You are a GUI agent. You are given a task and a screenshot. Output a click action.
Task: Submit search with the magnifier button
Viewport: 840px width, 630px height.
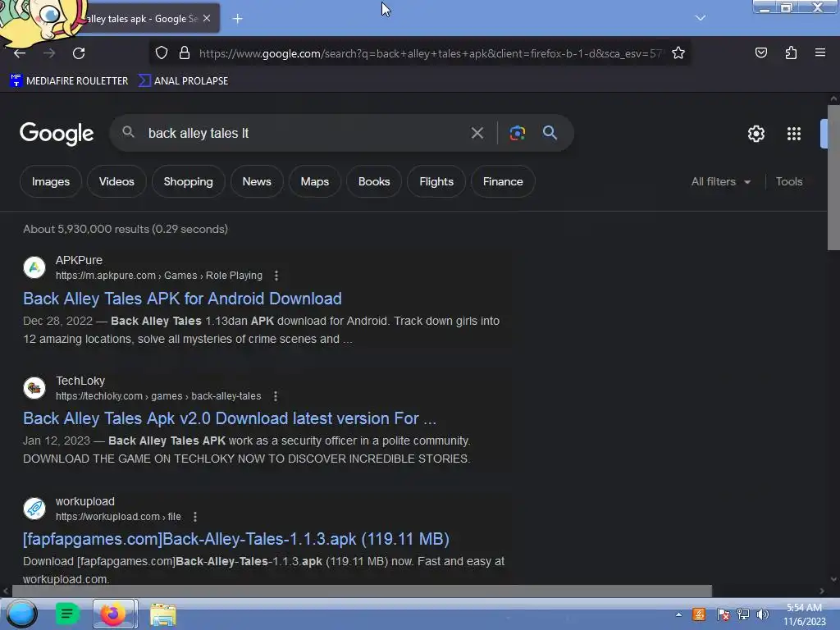550,133
